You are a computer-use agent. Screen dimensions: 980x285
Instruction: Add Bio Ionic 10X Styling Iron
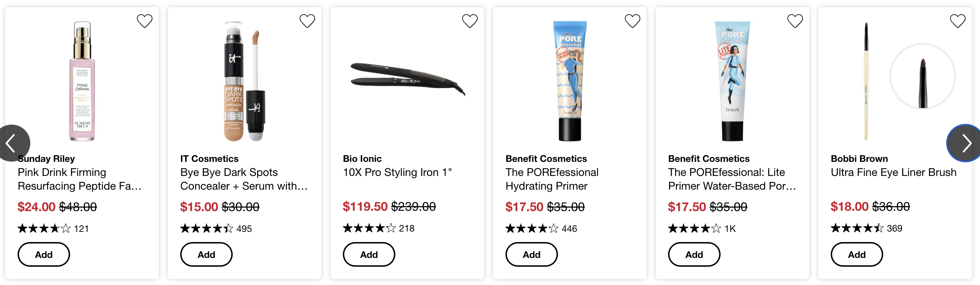pyautogui.click(x=369, y=254)
